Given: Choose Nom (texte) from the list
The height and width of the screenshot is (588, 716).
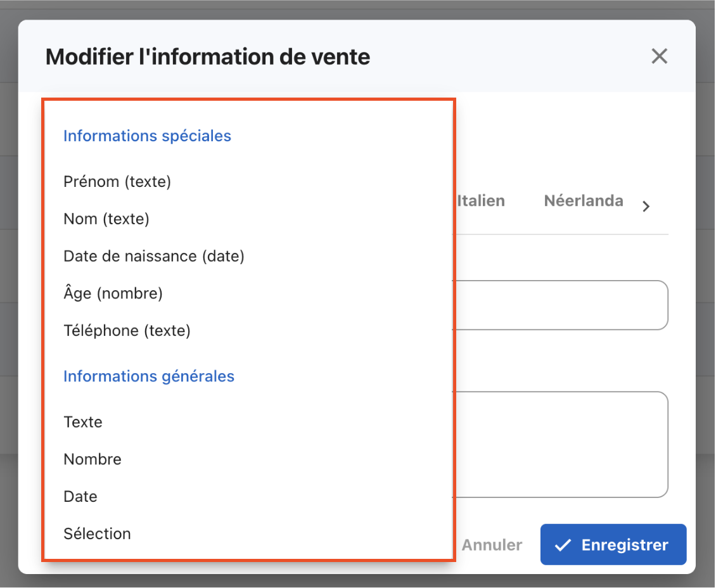Looking at the screenshot, I should pyautogui.click(x=106, y=219).
